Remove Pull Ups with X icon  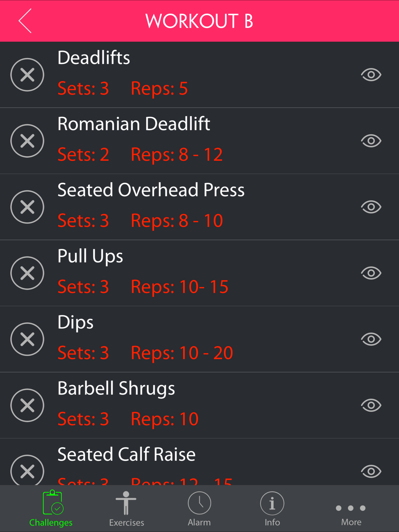[x=27, y=273]
